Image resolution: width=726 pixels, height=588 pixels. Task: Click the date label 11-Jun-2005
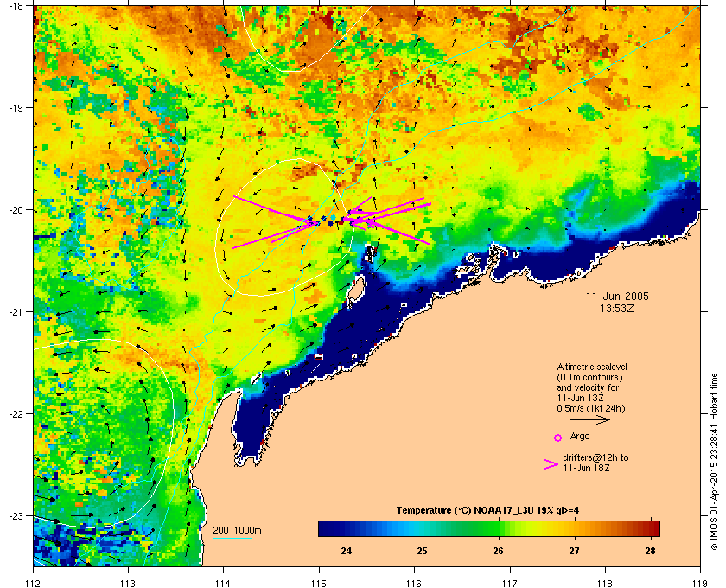coord(617,297)
